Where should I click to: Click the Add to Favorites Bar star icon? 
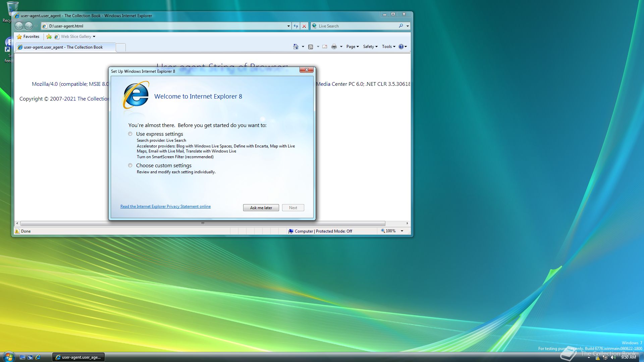pyautogui.click(x=49, y=37)
